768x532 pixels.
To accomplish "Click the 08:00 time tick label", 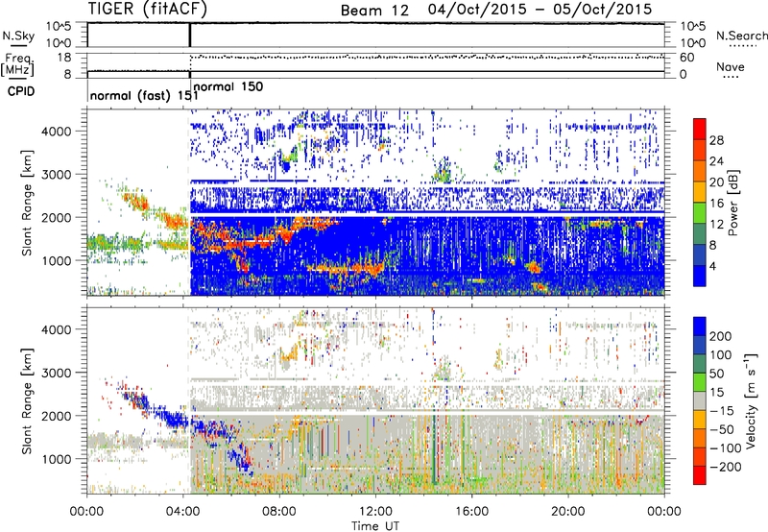I will pos(278,512).
